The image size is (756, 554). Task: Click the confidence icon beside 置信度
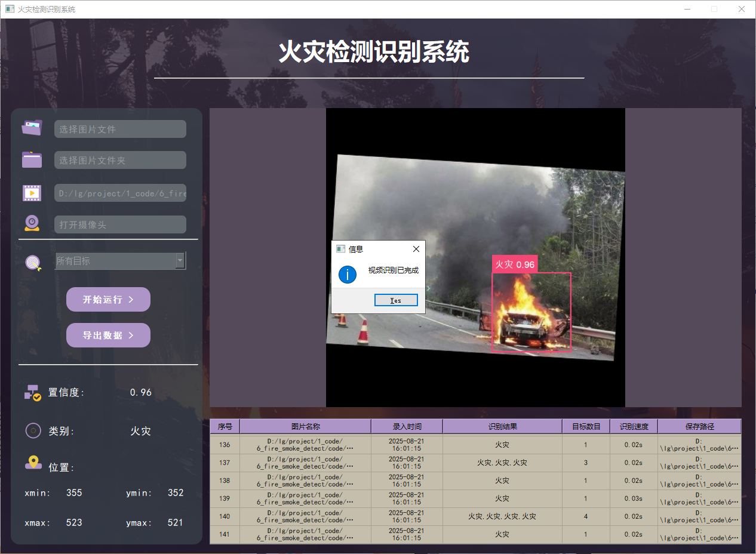tap(32, 392)
